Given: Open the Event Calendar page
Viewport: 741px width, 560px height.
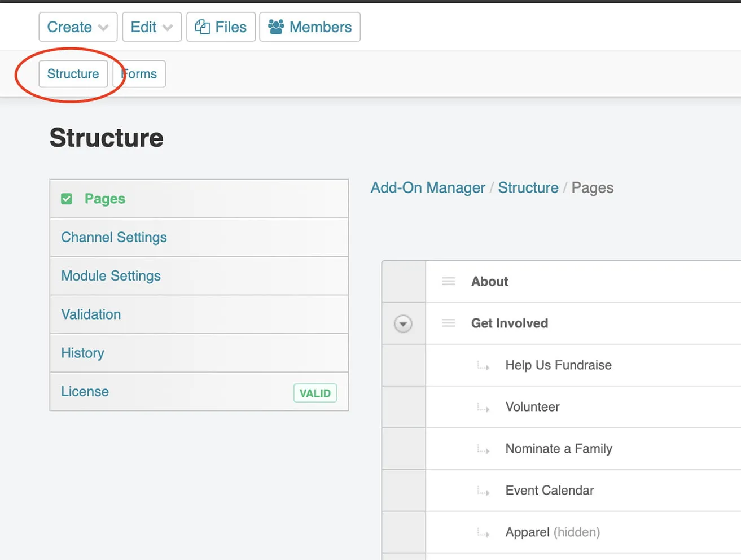Looking at the screenshot, I should point(550,491).
